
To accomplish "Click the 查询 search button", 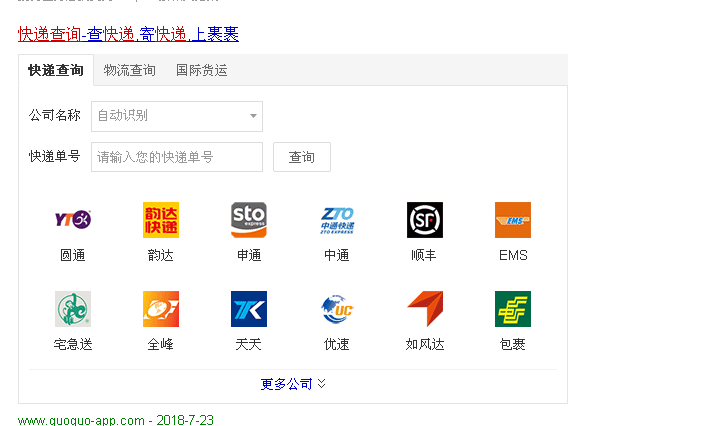I will [x=302, y=157].
